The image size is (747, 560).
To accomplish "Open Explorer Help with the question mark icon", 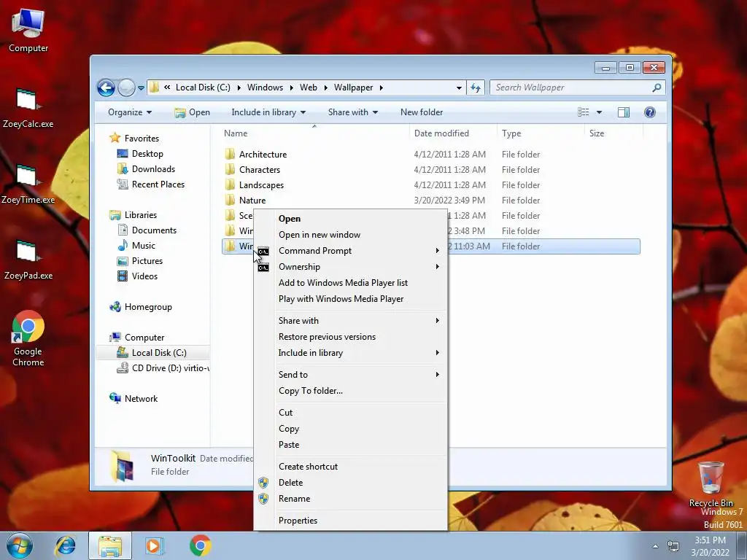I will [650, 112].
